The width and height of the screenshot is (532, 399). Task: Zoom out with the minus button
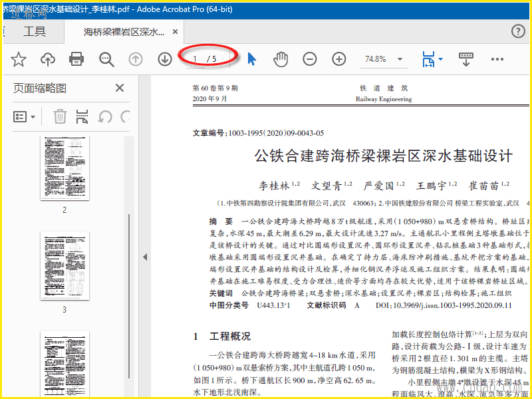click(310, 59)
